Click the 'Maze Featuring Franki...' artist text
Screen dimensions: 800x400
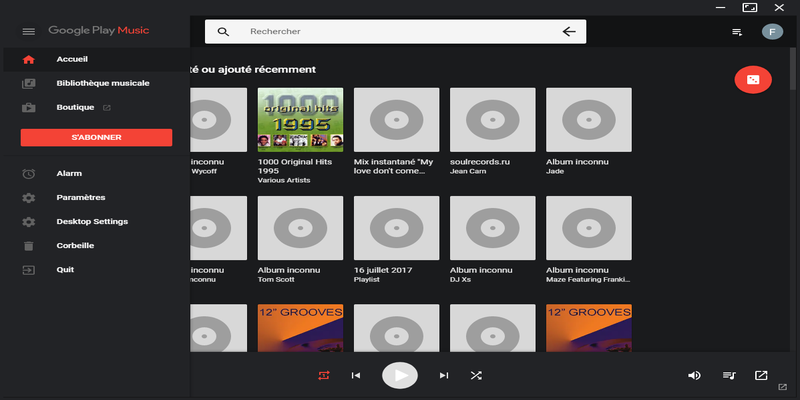588,280
